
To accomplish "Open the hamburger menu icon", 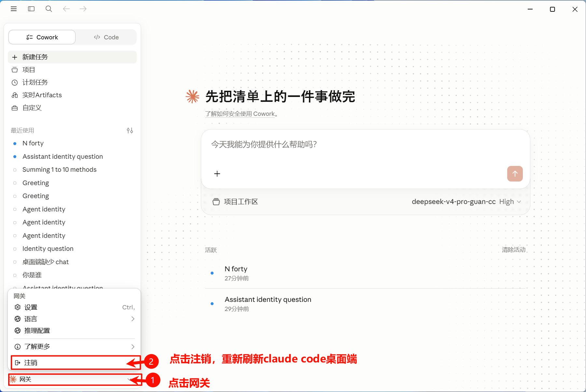I will point(14,9).
